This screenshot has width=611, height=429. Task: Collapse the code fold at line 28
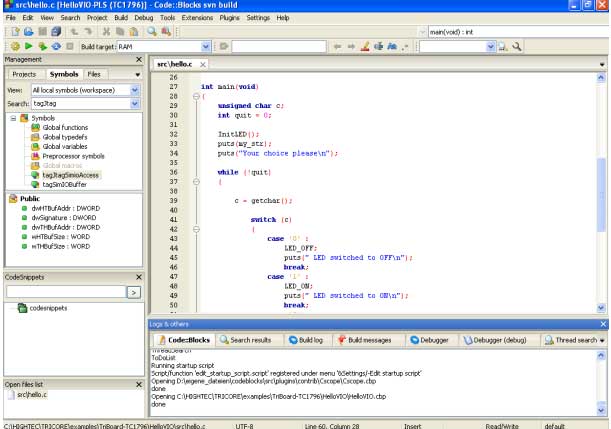click(x=196, y=96)
